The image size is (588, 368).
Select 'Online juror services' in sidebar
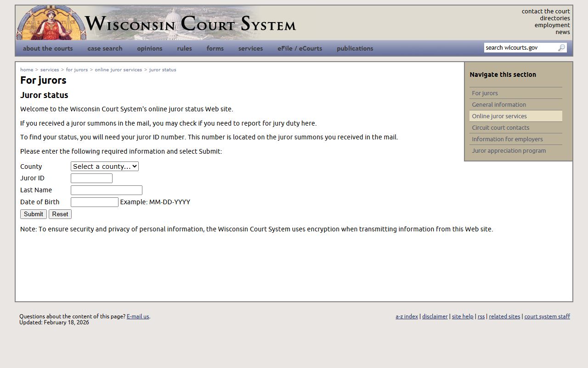point(516,116)
